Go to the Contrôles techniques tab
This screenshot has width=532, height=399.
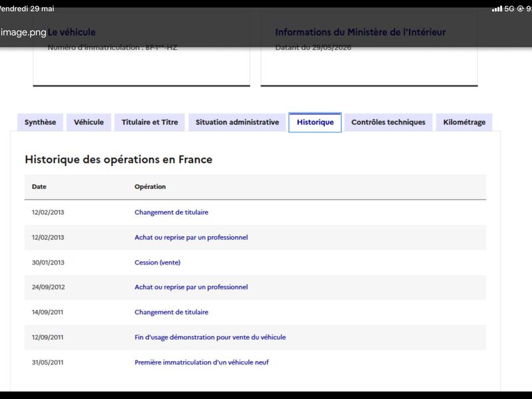(388, 122)
